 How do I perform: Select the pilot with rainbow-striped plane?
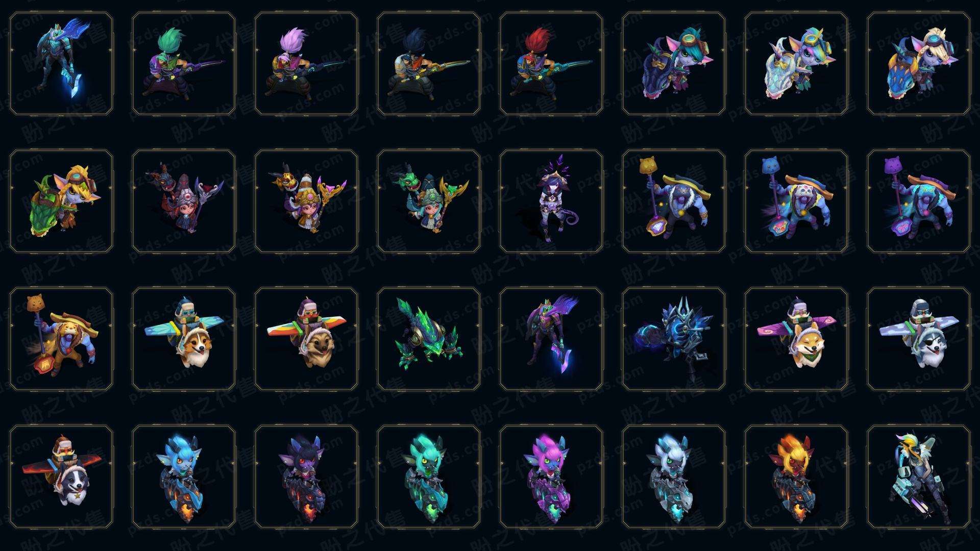point(306,339)
